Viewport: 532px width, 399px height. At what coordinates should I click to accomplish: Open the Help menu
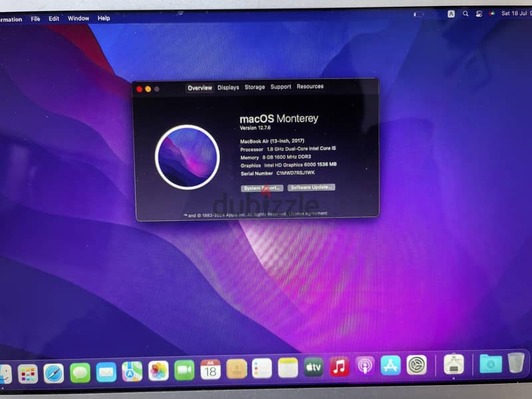104,18
